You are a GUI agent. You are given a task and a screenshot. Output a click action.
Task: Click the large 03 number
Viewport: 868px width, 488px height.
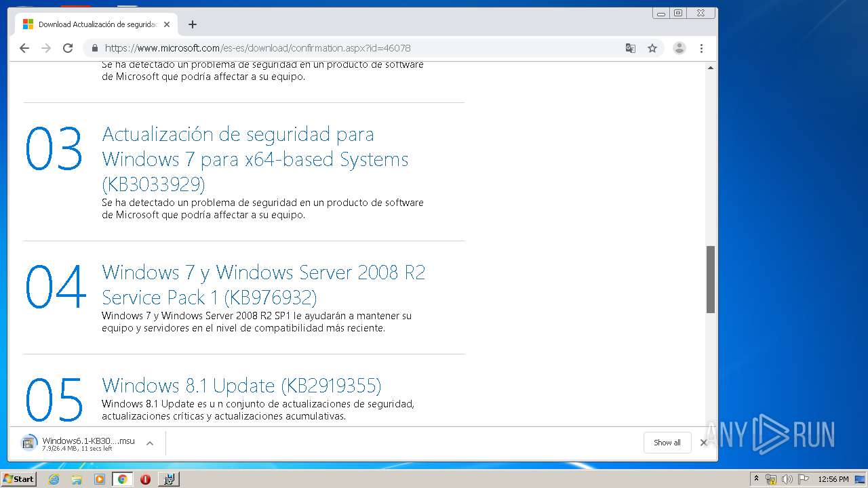tap(54, 148)
